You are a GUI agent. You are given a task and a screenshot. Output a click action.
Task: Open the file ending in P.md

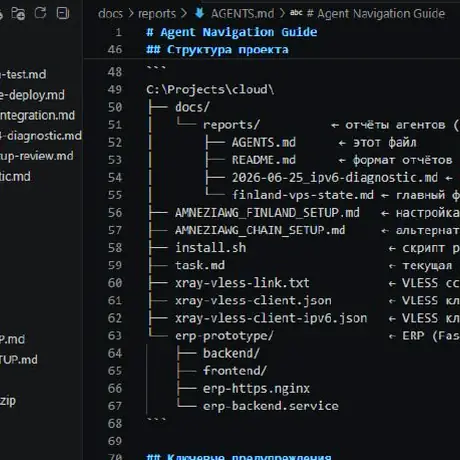click(12, 339)
